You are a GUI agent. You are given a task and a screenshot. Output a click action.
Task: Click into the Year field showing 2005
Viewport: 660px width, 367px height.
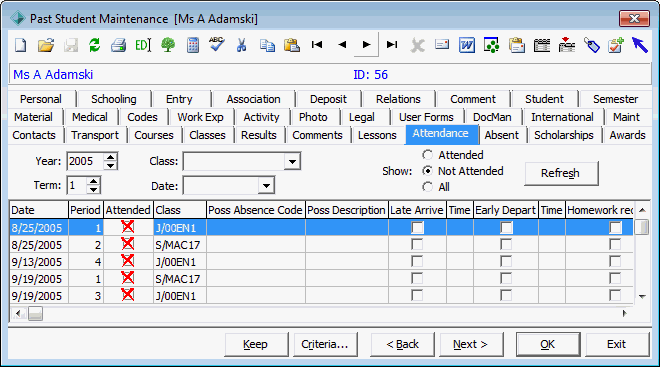85,162
